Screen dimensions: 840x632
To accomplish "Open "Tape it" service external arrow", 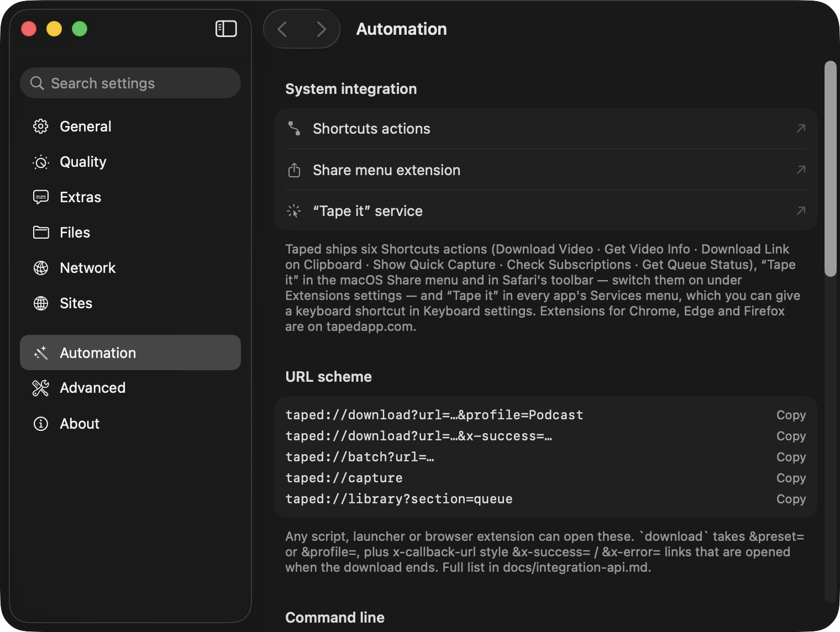I will 801,210.
